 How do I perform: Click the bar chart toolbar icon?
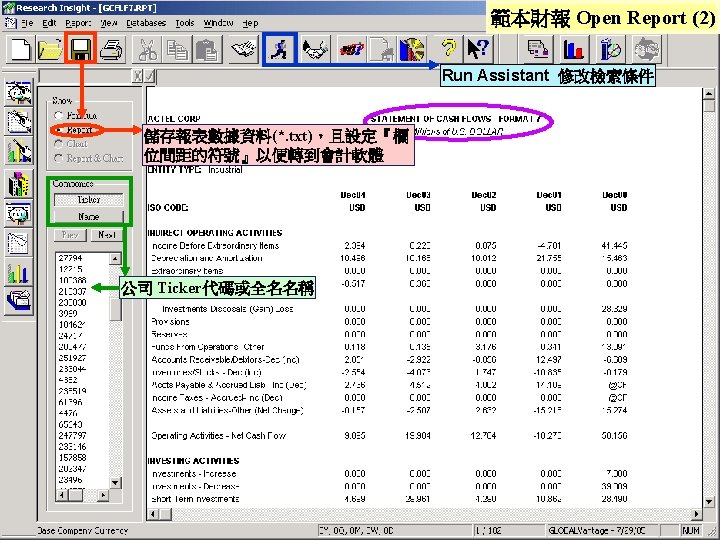pyautogui.click(x=574, y=49)
